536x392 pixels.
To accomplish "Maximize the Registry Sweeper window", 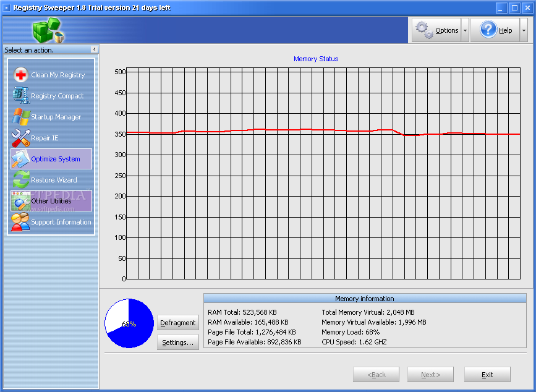I will pos(514,8).
